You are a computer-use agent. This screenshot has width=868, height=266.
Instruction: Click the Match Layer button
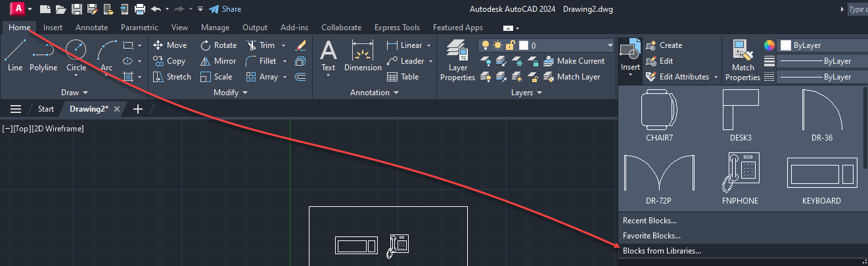[572, 77]
